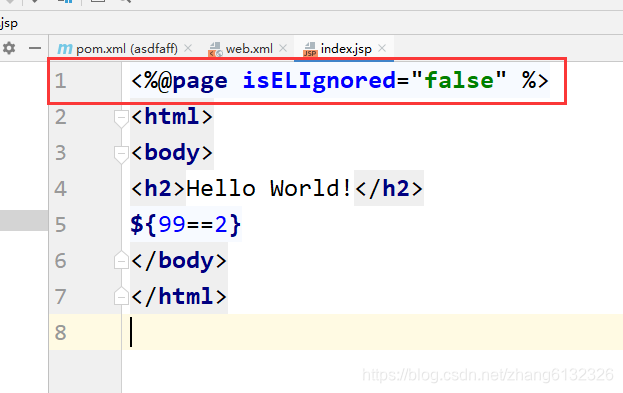Click the Maven icon on pom.xml tab
The width and height of the screenshot is (623, 393).
pos(65,49)
